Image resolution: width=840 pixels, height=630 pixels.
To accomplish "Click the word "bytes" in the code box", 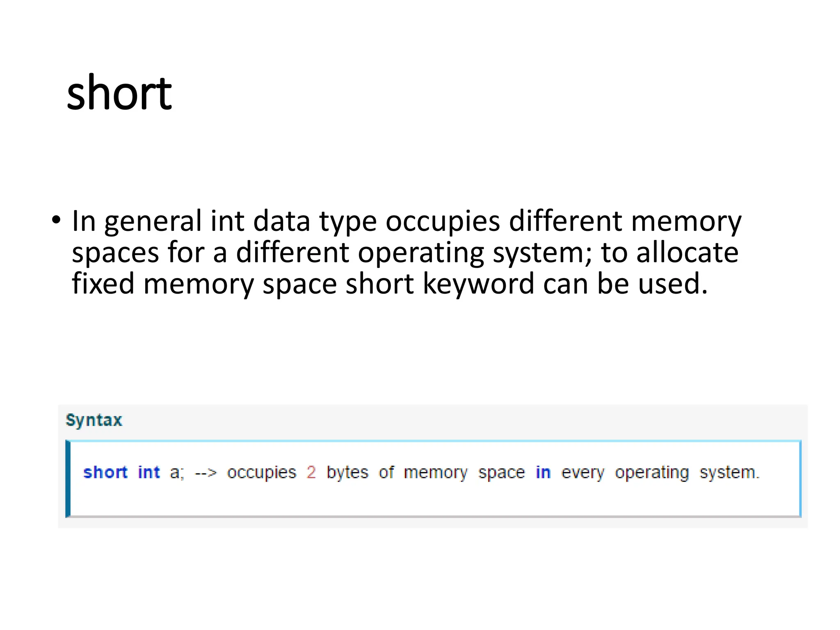I will click(x=347, y=473).
